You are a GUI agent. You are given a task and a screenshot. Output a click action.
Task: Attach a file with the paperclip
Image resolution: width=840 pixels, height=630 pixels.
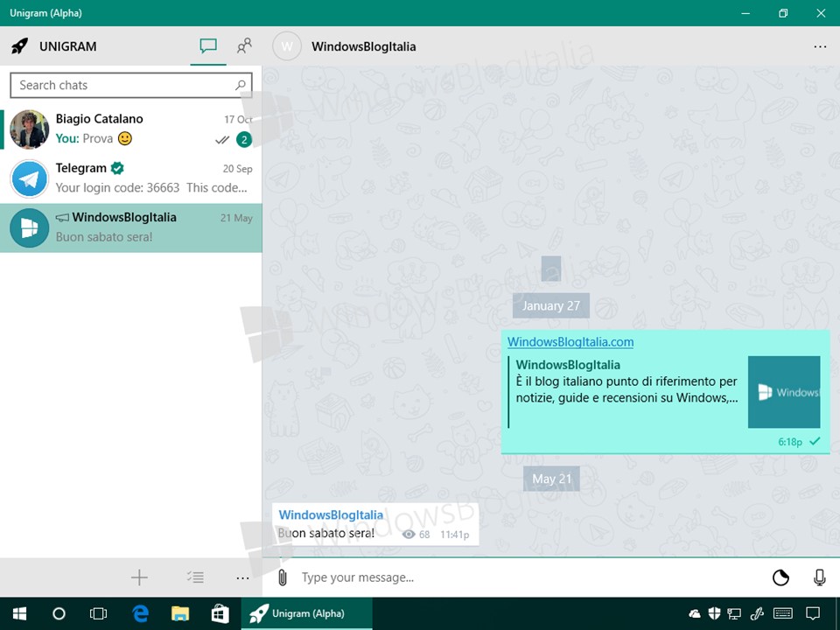283,577
